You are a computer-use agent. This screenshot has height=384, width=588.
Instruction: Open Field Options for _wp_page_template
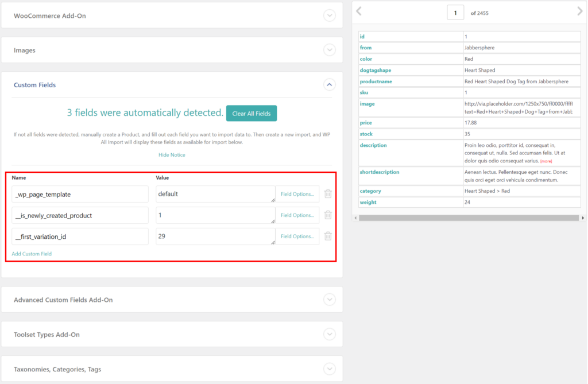[297, 193]
